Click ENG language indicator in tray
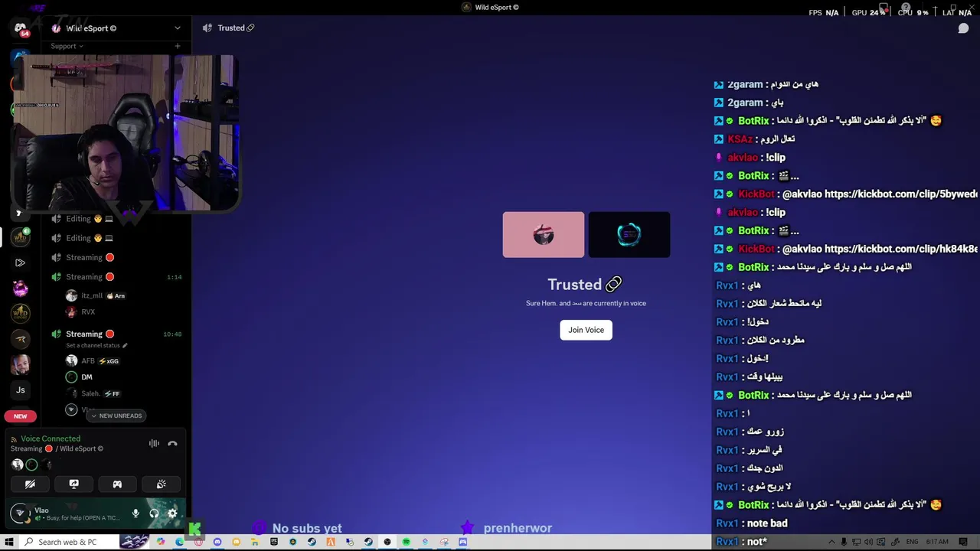The width and height of the screenshot is (980, 551). click(912, 542)
